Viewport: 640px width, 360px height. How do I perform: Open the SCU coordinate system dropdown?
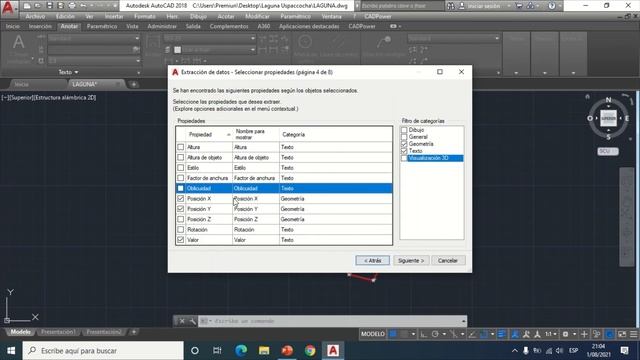[x=608, y=151]
